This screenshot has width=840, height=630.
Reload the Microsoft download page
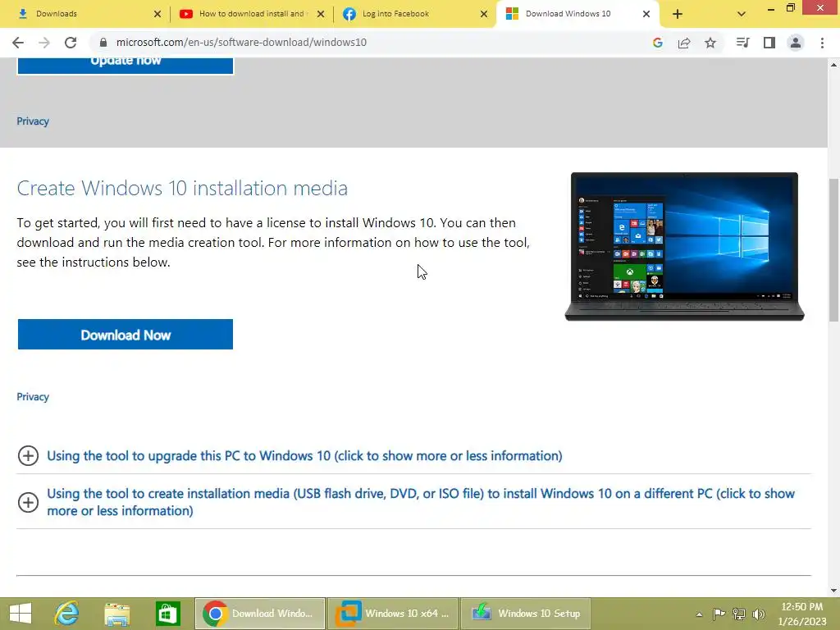pos(71,43)
